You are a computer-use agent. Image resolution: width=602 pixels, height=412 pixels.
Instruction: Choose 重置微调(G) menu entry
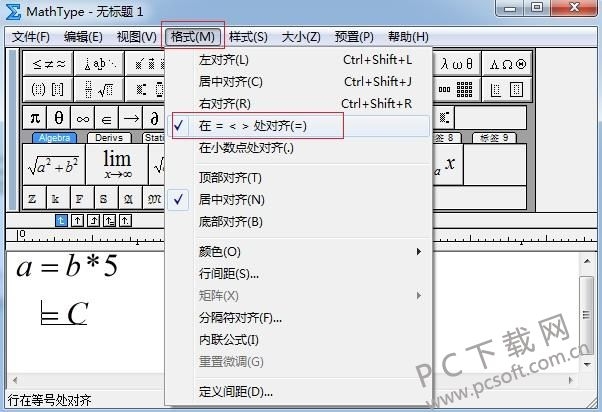[x=298, y=362]
